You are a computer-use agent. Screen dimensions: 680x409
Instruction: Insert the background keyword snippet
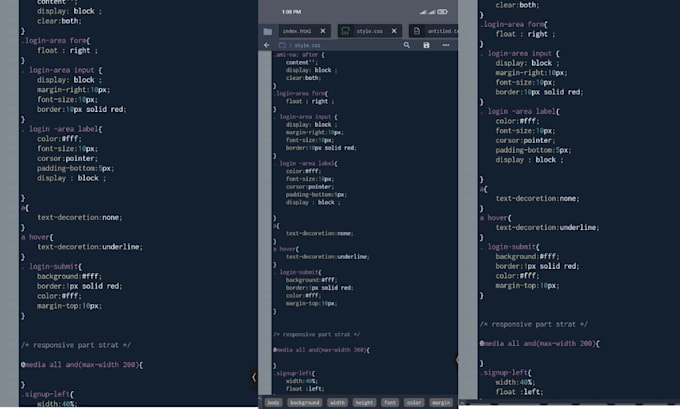click(304, 403)
